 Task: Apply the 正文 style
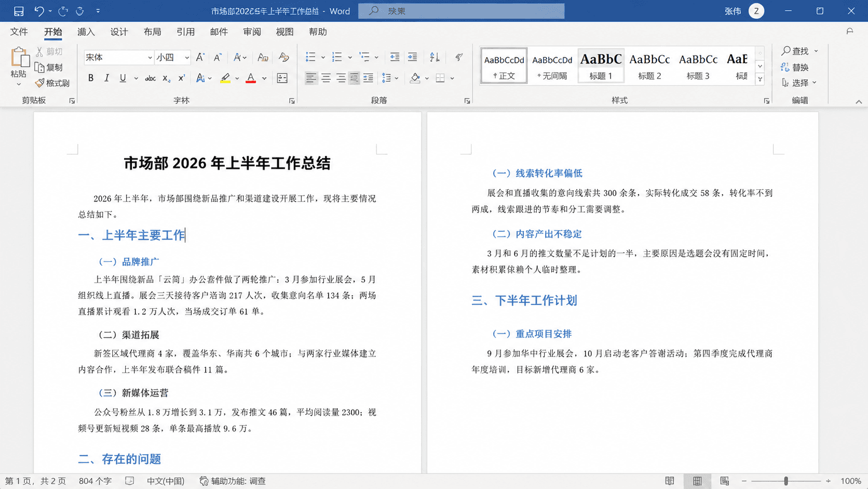tap(504, 65)
